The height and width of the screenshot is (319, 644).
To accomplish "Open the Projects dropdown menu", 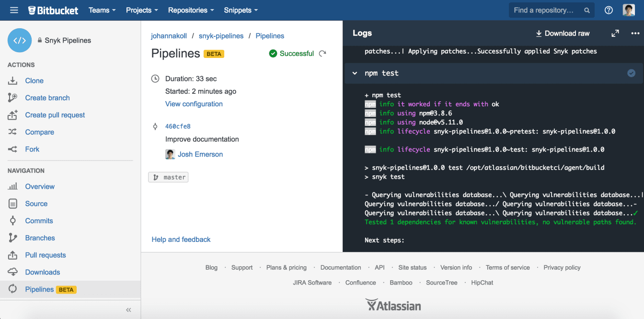I will pos(142,10).
